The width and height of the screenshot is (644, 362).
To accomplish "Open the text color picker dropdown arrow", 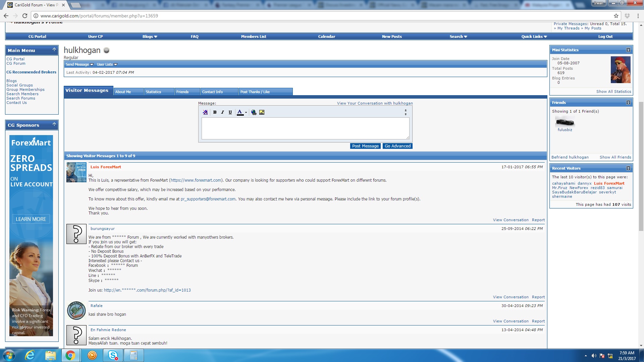I will (246, 113).
